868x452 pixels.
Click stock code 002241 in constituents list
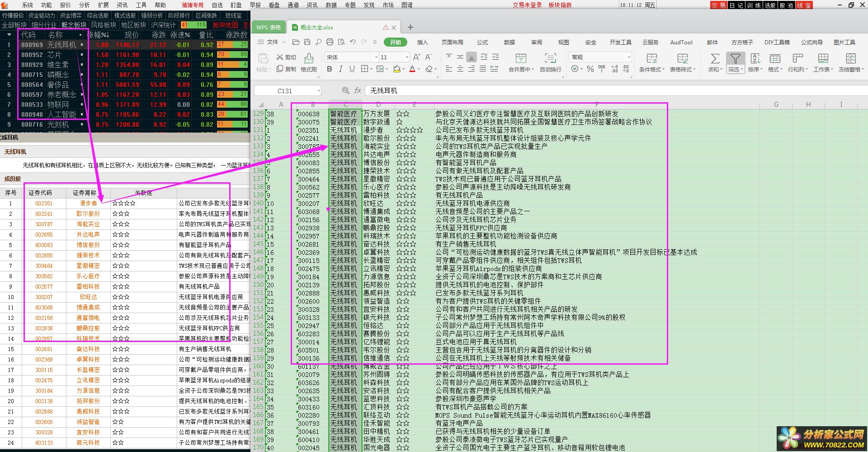pyautogui.click(x=44, y=214)
